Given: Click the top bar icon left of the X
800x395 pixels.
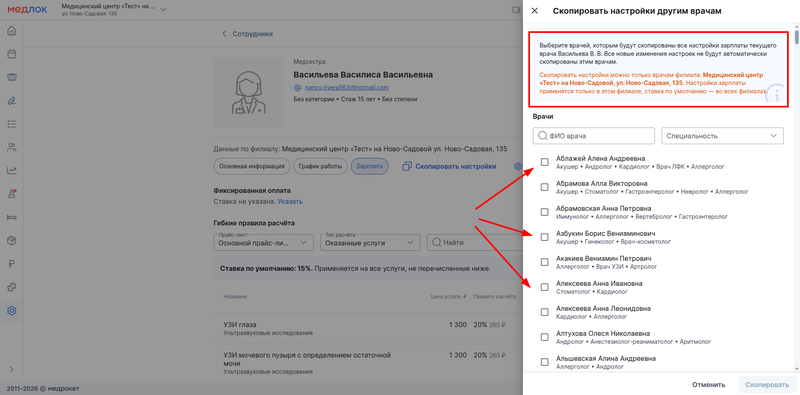Looking at the screenshot, I should click(516, 10).
